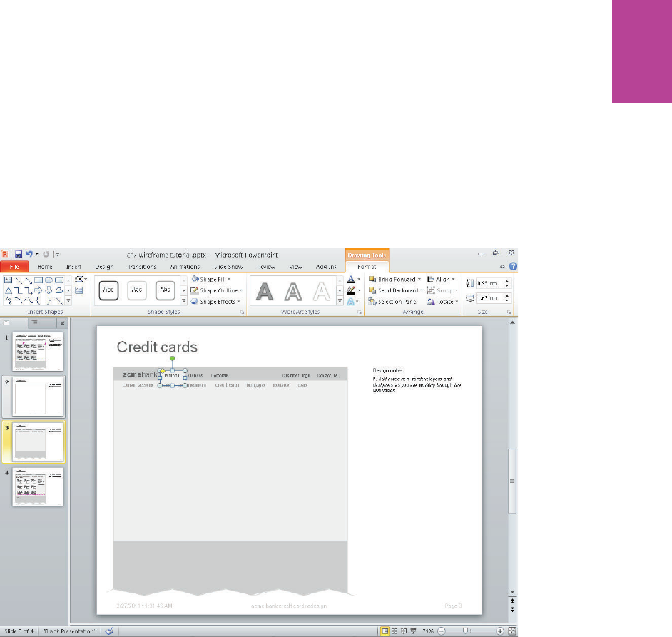This screenshot has width=672, height=637.
Task: Select the Text Box shape in gallery
Action: click(8, 280)
